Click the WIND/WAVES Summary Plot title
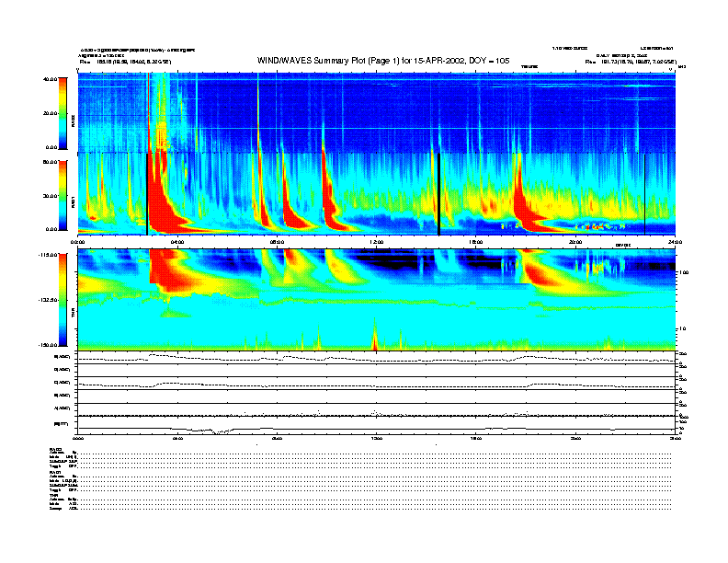Viewport: 728px width, 563px height. (x=383, y=61)
